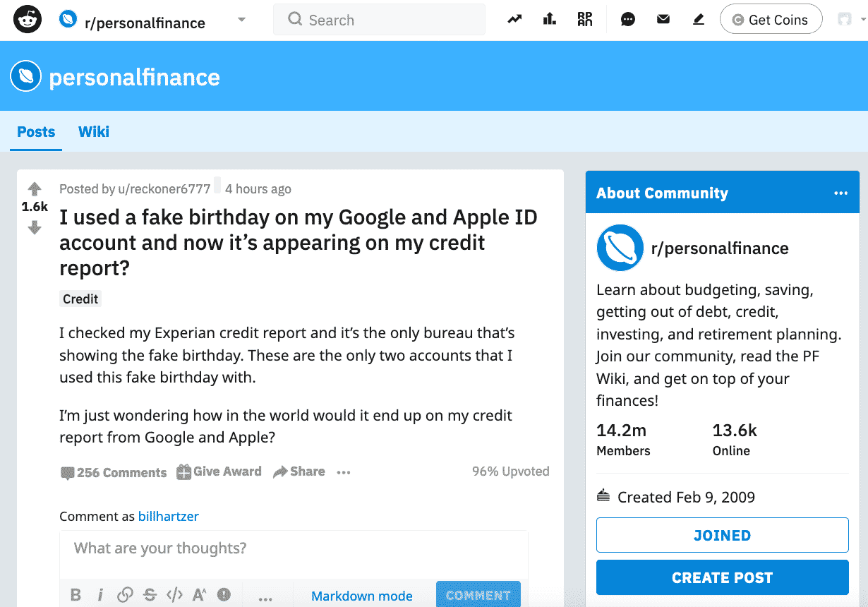Upvote the fake birthday post
Viewport: 868px width, 607px height.
(35, 188)
